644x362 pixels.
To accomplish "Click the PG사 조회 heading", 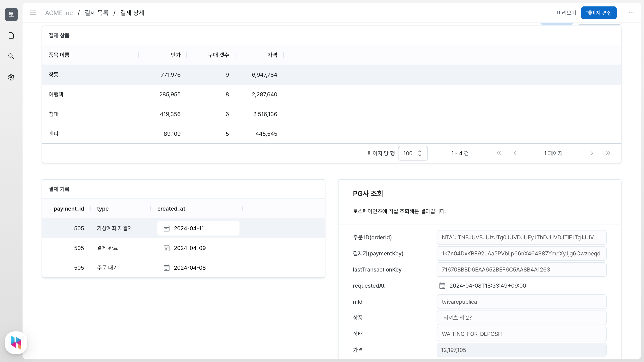I will [368, 193].
